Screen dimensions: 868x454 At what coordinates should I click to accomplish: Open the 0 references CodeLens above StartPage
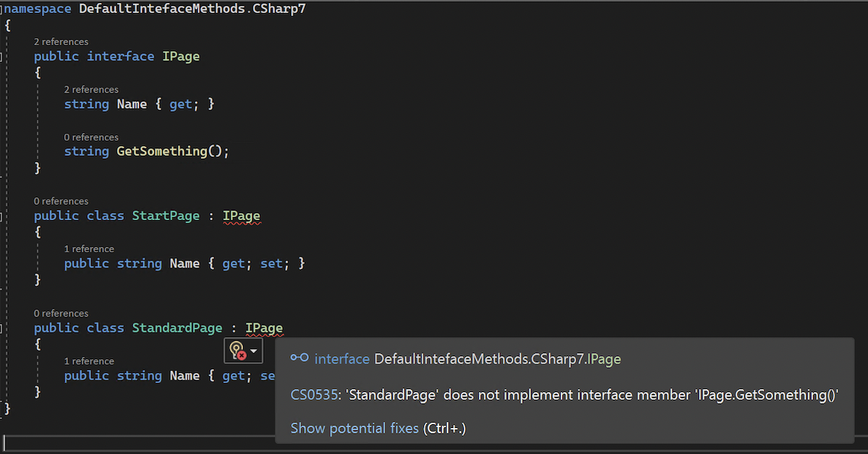(61, 201)
